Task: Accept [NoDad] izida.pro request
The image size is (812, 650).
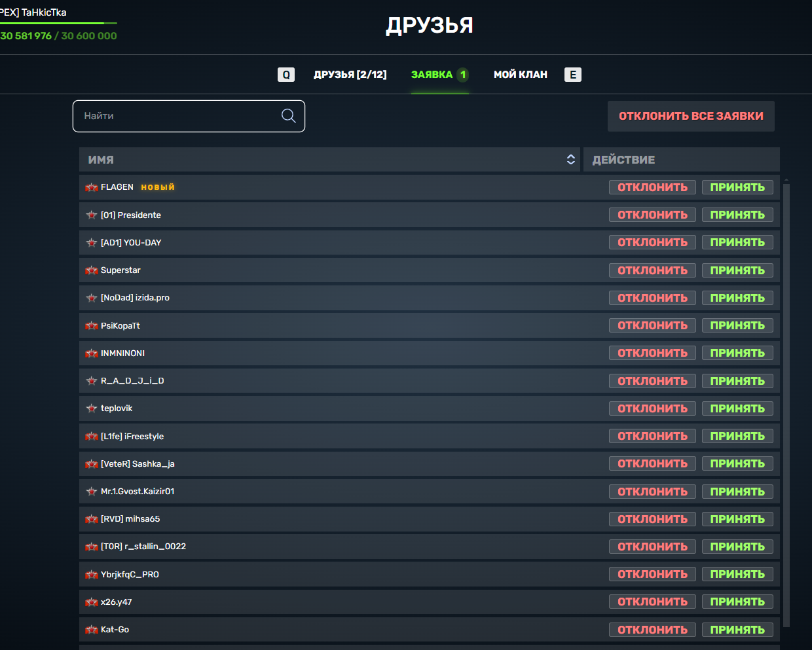Action: tap(737, 298)
